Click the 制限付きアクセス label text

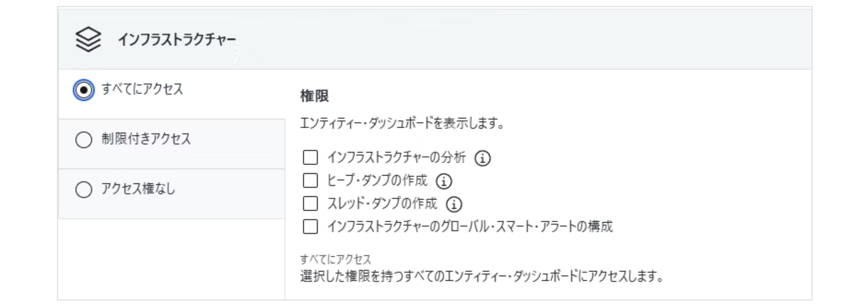[146, 139]
